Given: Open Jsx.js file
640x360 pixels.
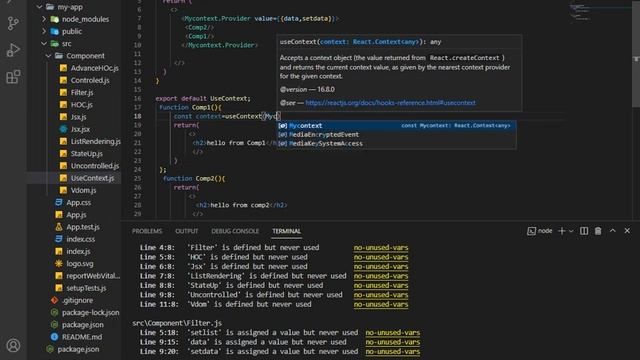Looking at the screenshot, I should pos(78,117).
